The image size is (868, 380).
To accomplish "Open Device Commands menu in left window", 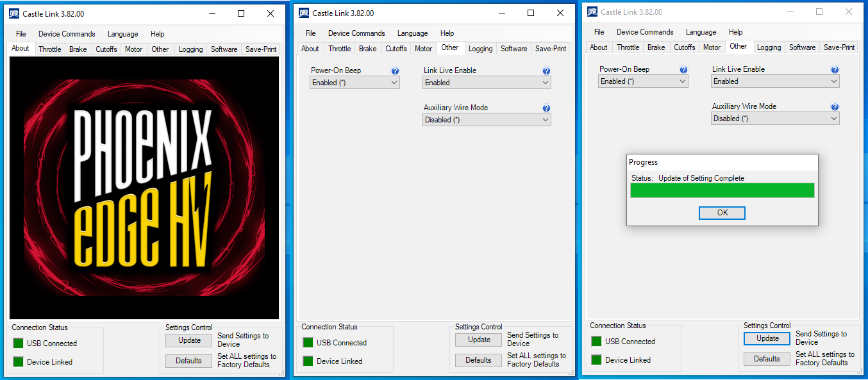I will (x=67, y=34).
